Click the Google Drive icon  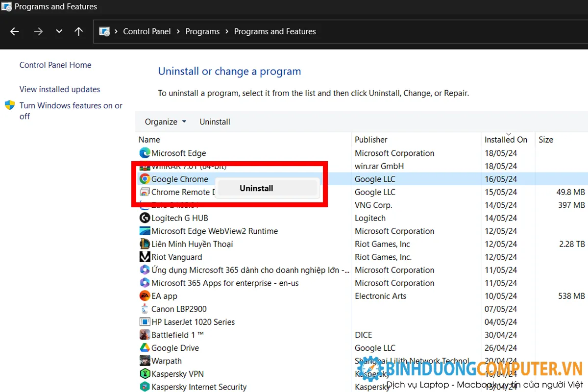coord(144,347)
